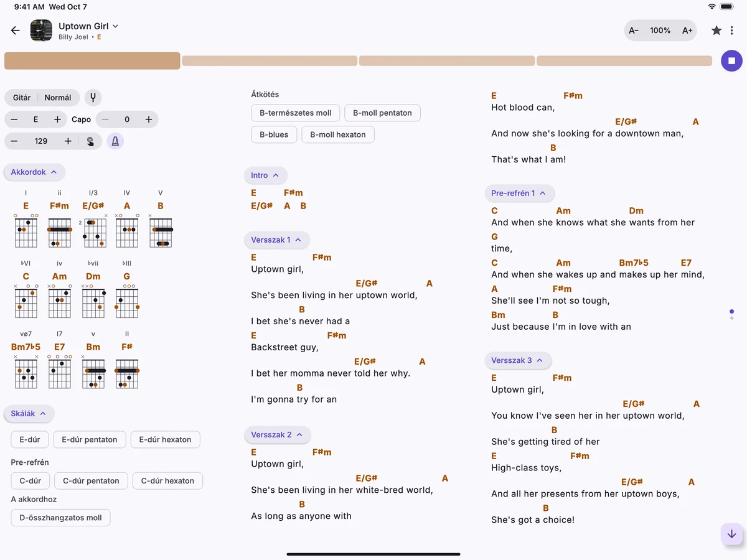Viewport: 747px width, 560px height.
Task: Decrease font size with A−
Action: coord(634,30)
